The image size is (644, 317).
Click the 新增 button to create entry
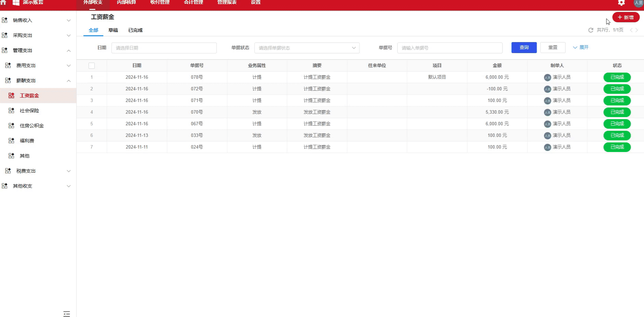[x=626, y=17]
